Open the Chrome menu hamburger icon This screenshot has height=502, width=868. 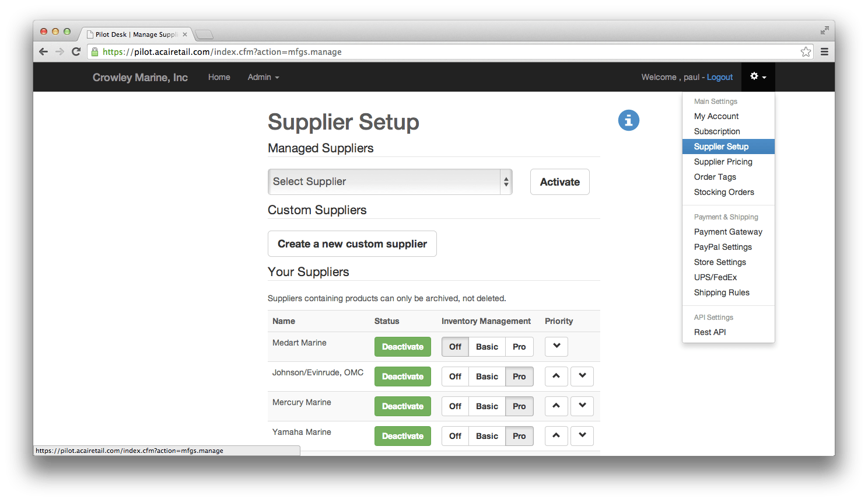(x=824, y=51)
